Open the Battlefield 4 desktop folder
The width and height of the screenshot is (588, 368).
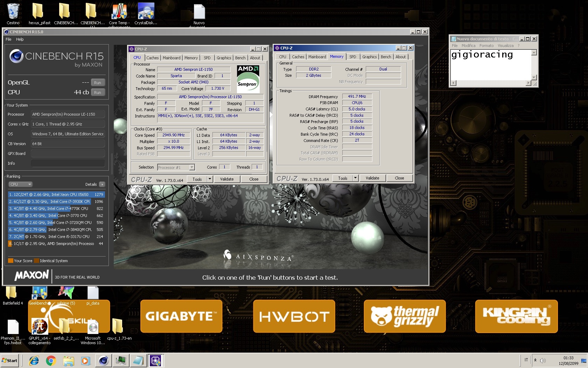point(13,296)
